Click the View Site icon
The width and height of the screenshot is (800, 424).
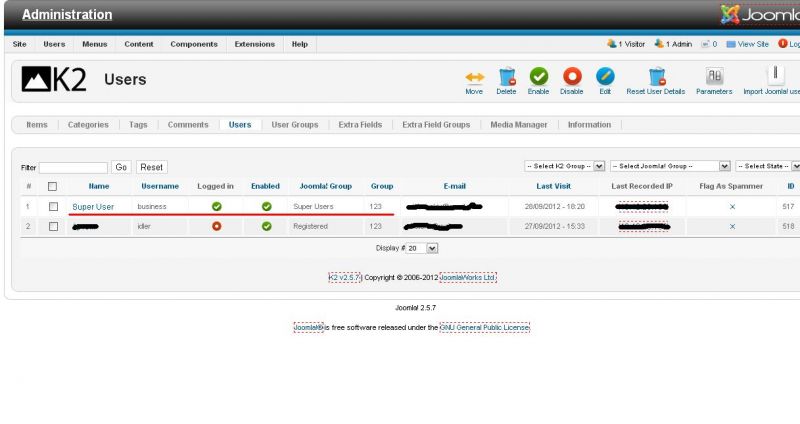click(731, 44)
